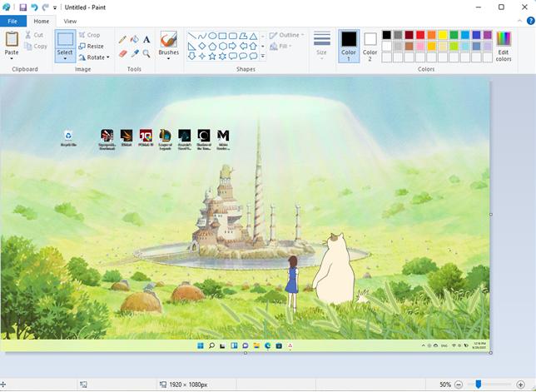
Task: Choose the Down arrow shape
Action: (192, 56)
